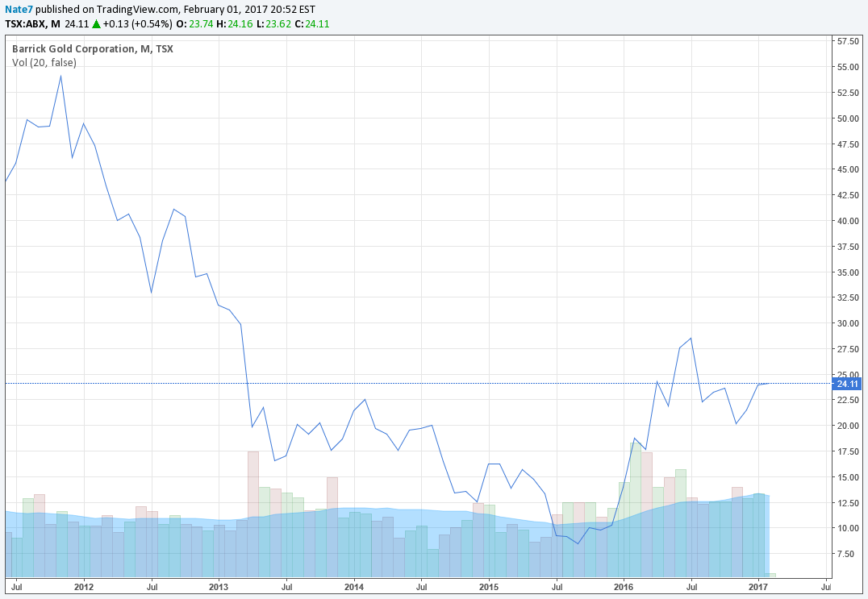Click the +0.13 (+0.54%) change value
The image size is (868, 599).
137,24
